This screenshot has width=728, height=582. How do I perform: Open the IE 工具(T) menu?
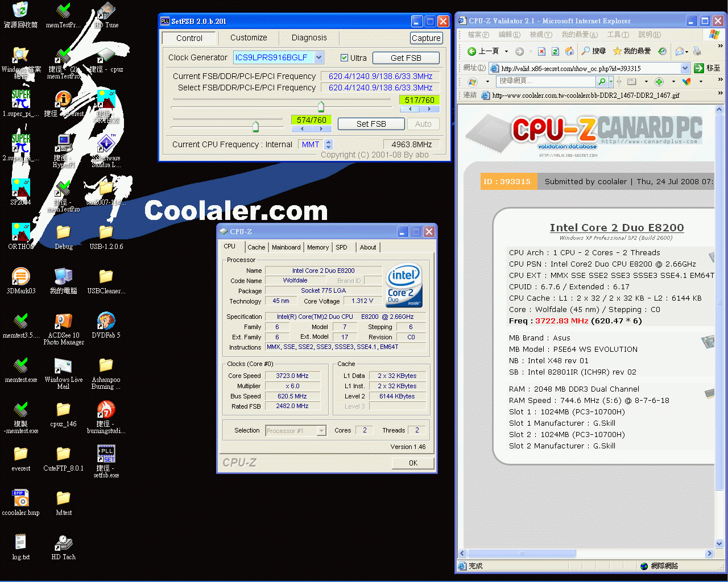(618, 35)
